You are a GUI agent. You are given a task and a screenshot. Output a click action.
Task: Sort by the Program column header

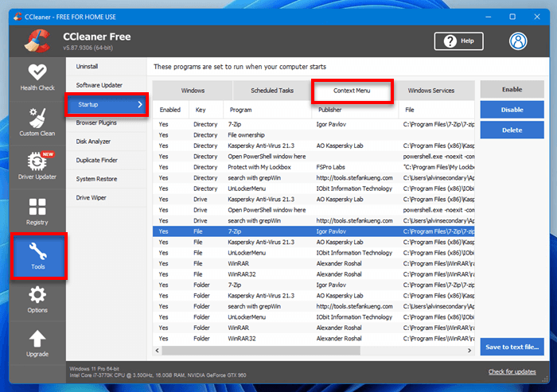tap(267, 110)
